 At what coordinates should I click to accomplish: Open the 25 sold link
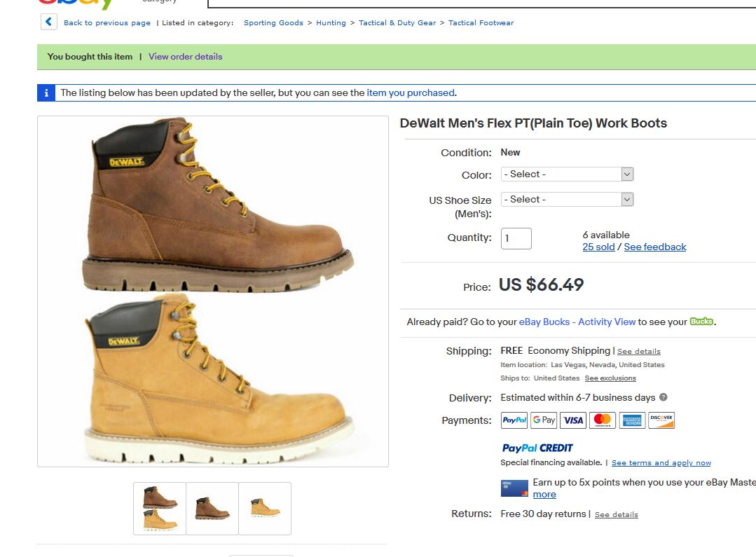[598, 247]
